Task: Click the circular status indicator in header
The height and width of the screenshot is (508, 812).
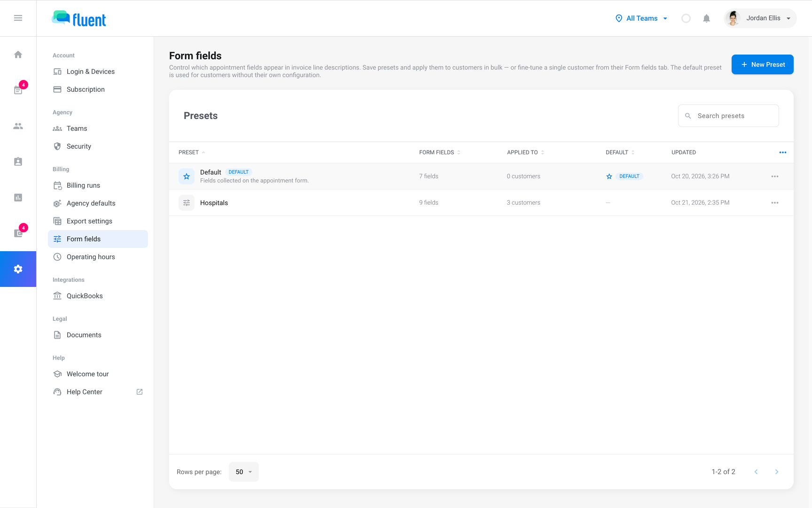Action: tap(686, 18)
